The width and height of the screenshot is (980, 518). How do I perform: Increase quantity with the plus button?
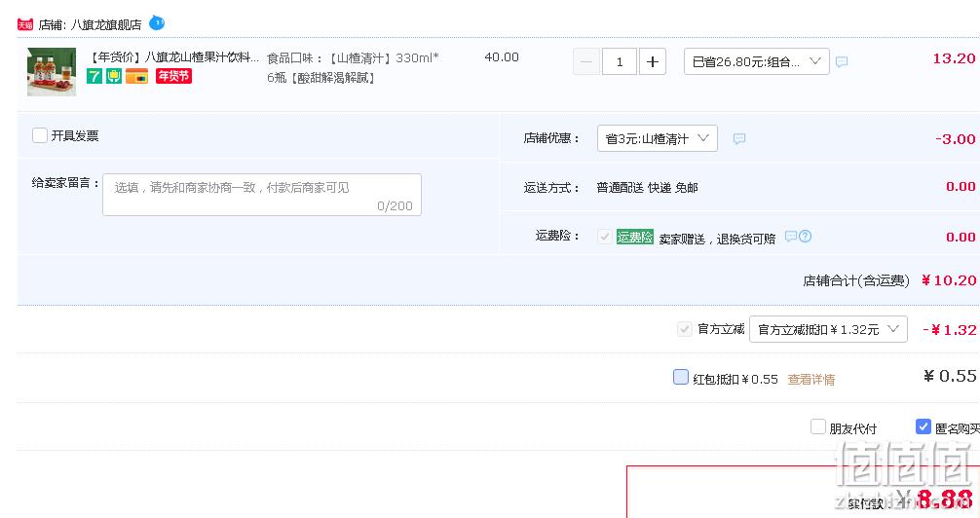point(653,62)
